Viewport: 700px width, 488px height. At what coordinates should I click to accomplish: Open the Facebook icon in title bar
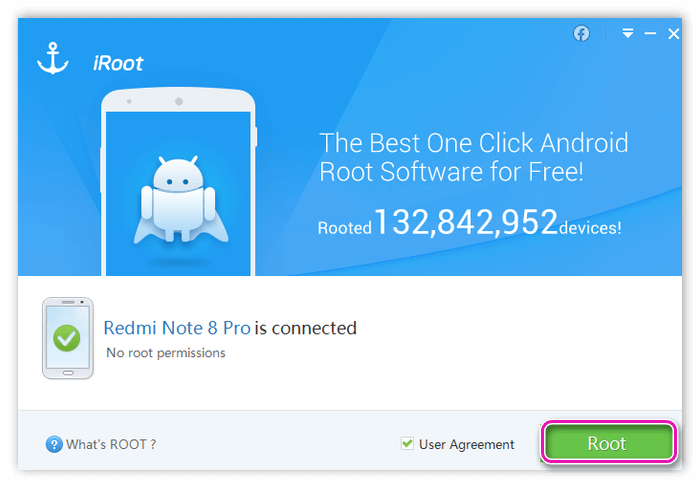(x=581, y=33)
